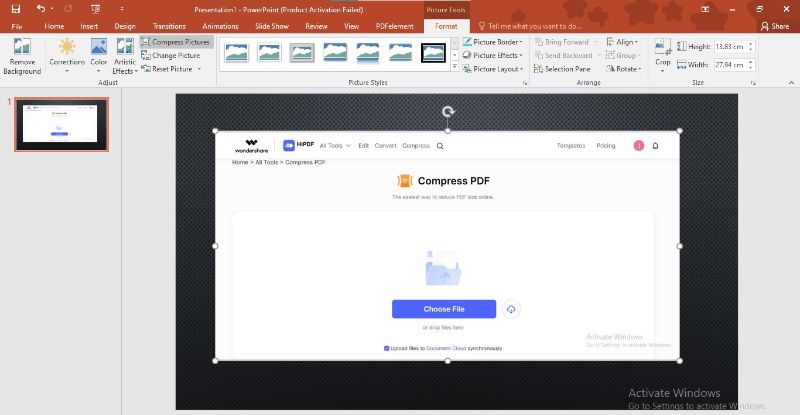
Task: Open Corrections picture adjustments
Action: tap(67, 56)
